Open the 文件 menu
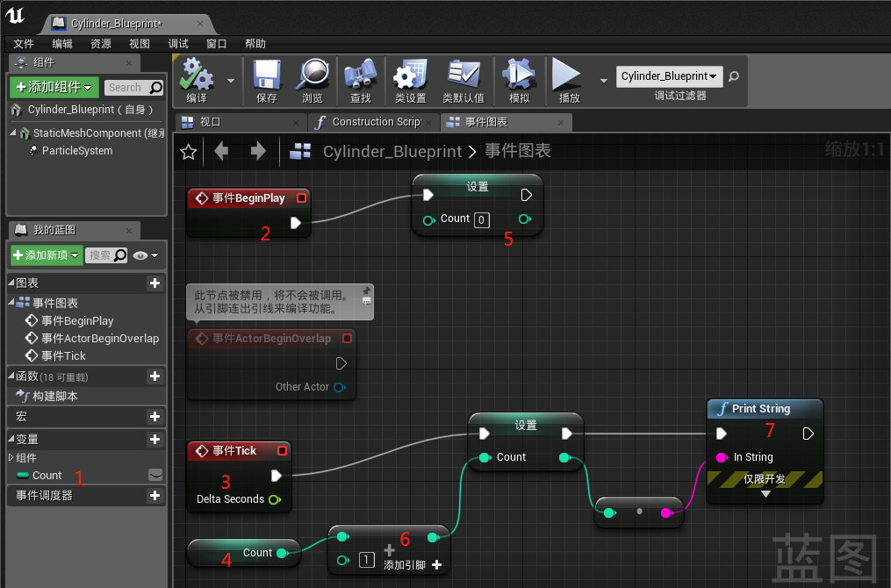891x588 pixels. tap(24, 44)
